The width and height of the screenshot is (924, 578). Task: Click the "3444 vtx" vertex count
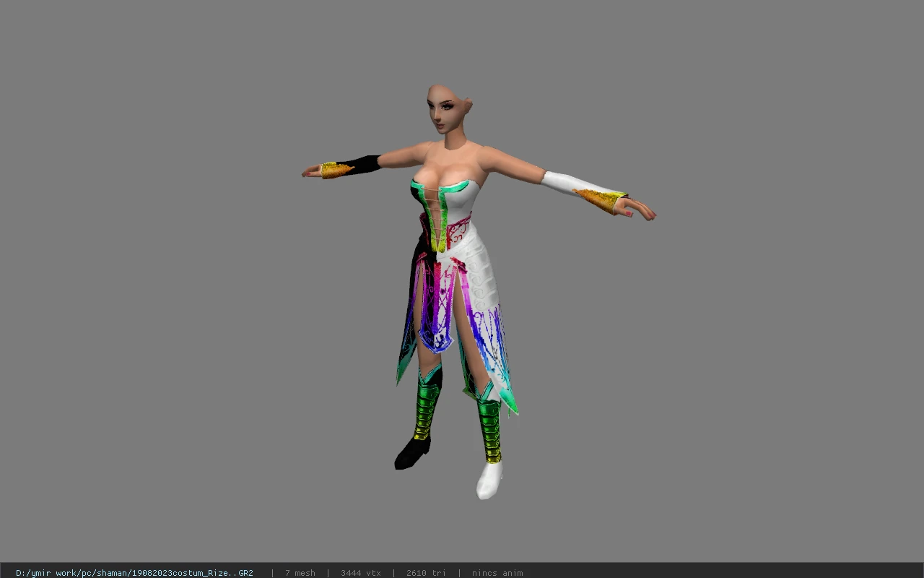point(361,573)
